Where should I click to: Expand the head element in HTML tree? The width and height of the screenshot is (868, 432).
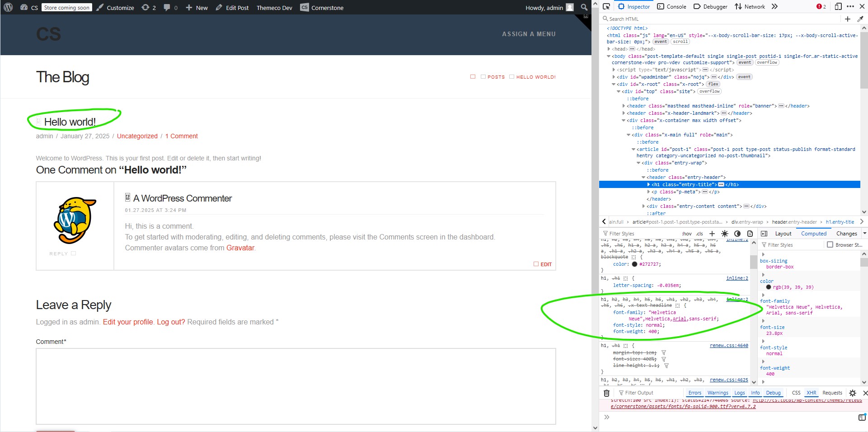tap(609, 49)
